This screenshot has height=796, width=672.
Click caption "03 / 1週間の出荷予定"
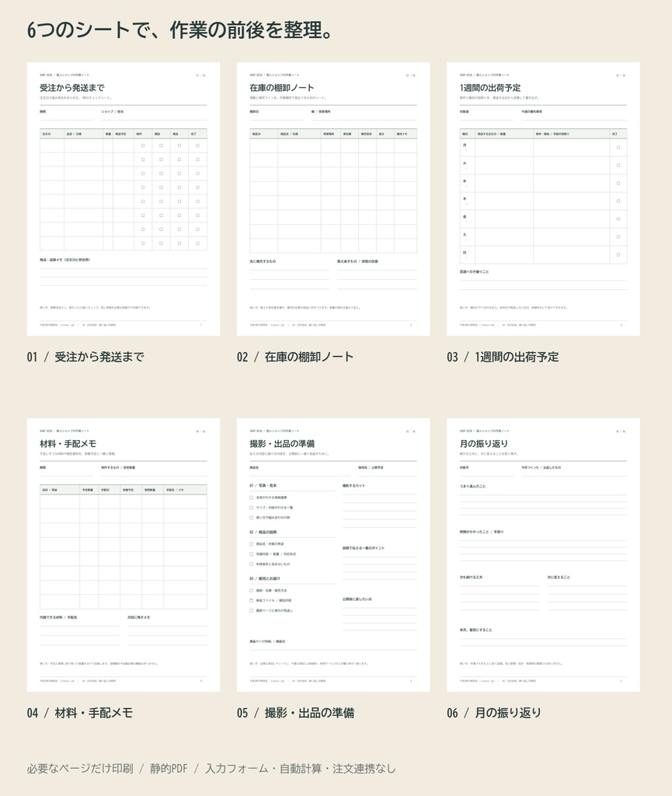(503, 357)
